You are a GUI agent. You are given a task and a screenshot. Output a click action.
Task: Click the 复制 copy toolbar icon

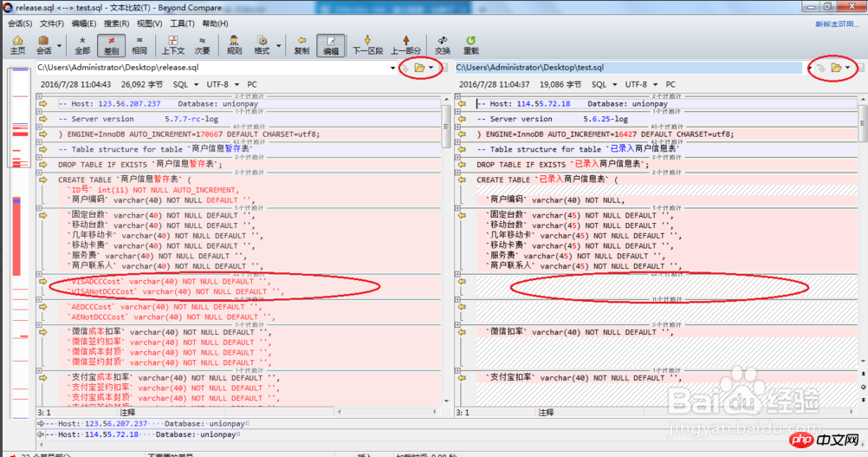[x=301, y=45]
